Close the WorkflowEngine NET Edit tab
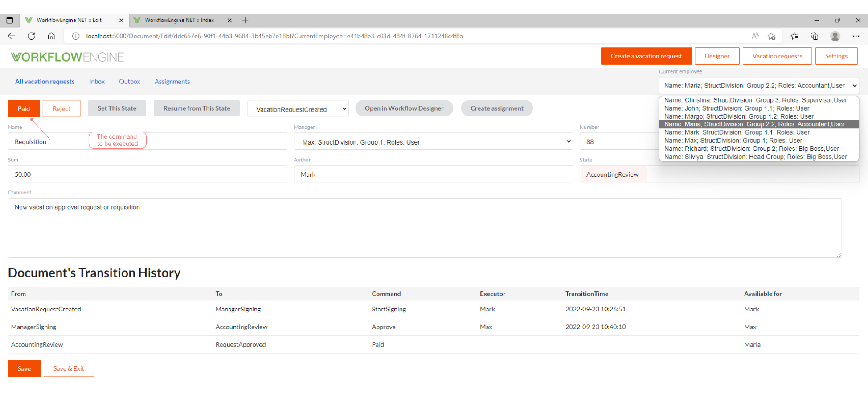This screenshot has height=397, width=868. tap(121, 20)
